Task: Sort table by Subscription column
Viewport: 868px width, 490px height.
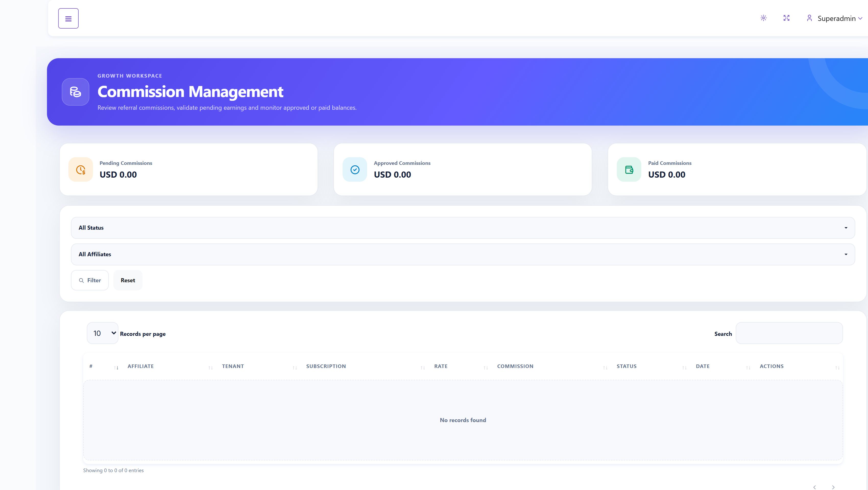Action: click(x=364, y=366)
